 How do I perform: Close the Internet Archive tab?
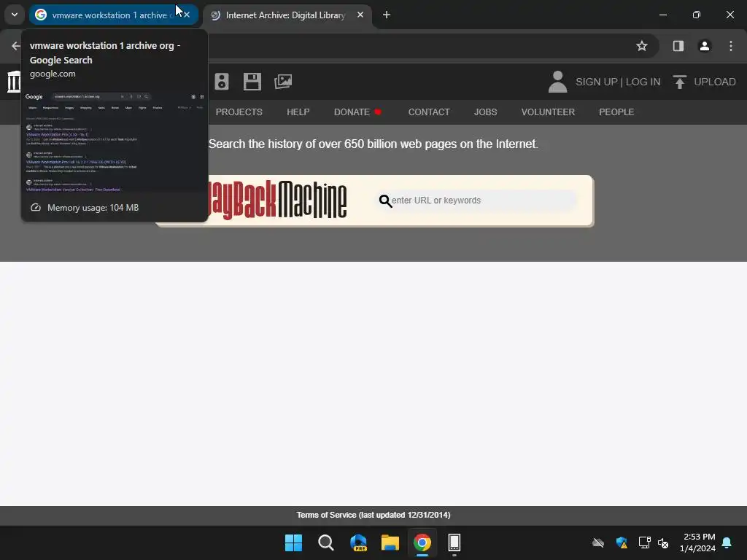click(360, 15)
